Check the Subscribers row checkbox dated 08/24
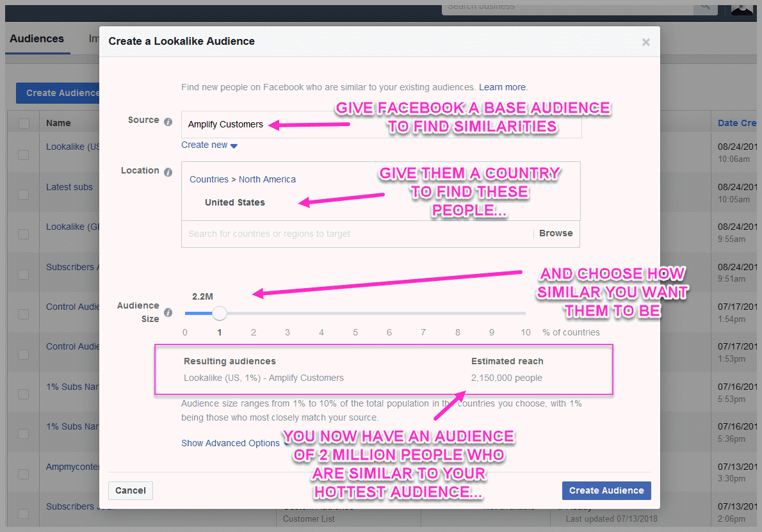This screenshot has width=762, height=532. tap(23, 275)
